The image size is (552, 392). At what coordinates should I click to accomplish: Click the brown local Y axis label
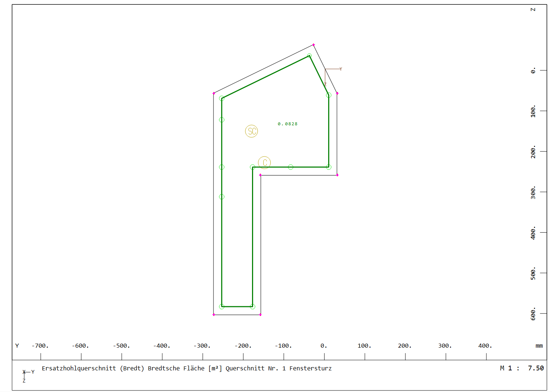tap(341, 69)
